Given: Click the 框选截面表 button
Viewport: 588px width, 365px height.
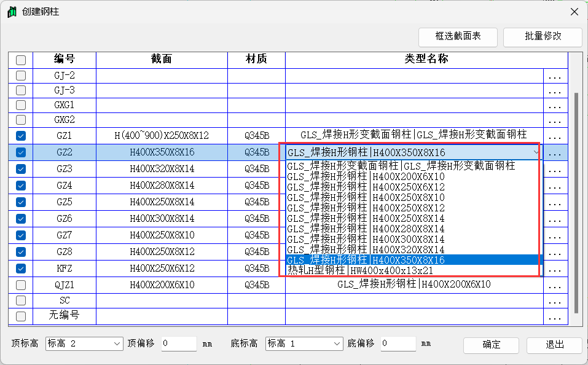Looking at the screenshot, I should point(458,37).
